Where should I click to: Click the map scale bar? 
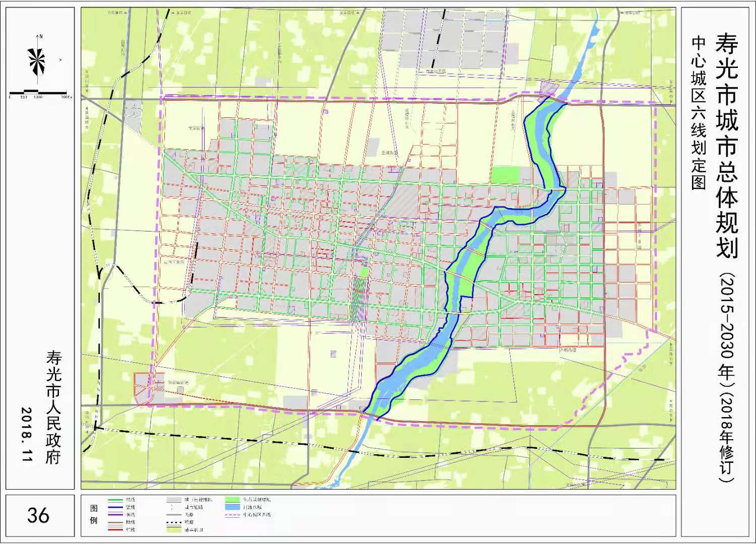38,93
